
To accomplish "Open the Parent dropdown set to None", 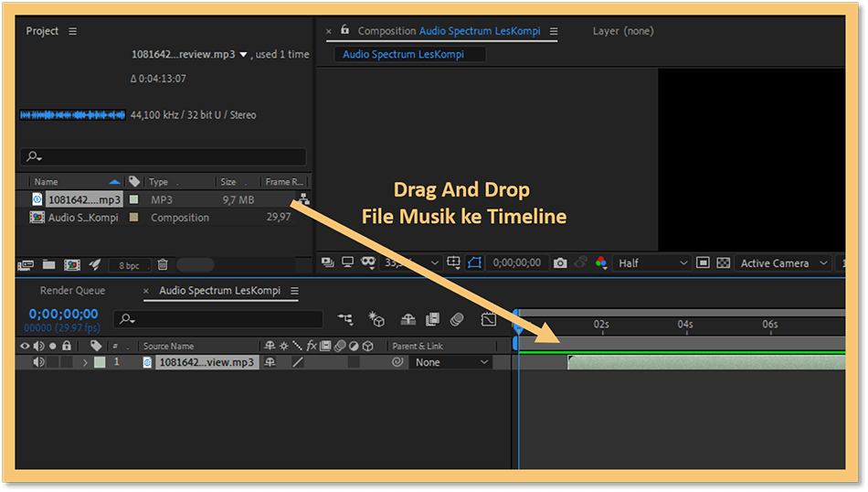I will pos(452,362).
